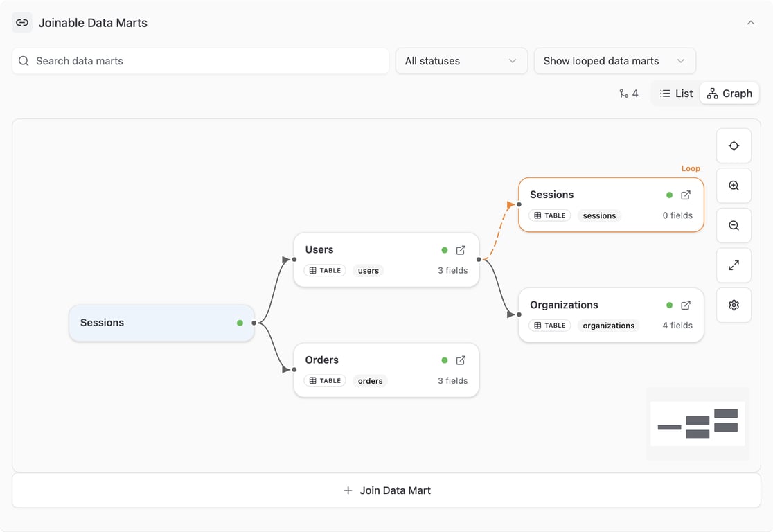
Task: Click the green status dot on Users
Action: (444, 251)
